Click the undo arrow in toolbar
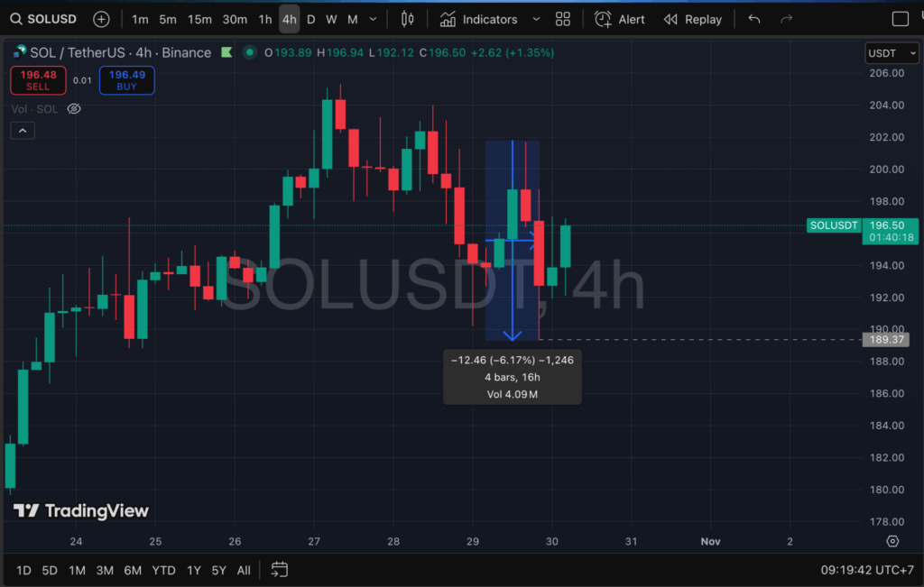 tap(754, 19)
